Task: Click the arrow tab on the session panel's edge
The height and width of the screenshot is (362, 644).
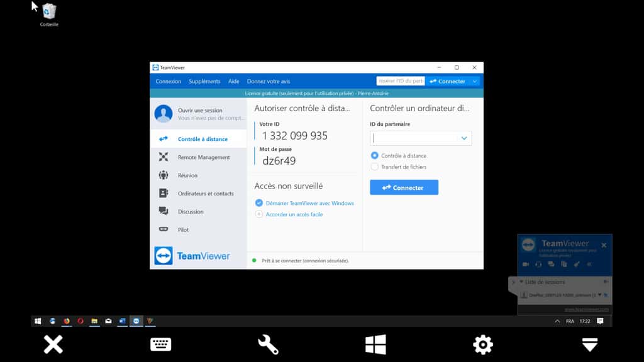Action: pos(513,282)
